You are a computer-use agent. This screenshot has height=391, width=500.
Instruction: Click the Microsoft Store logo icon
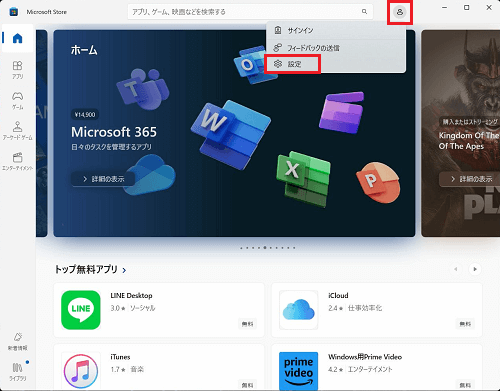(14, 12)
